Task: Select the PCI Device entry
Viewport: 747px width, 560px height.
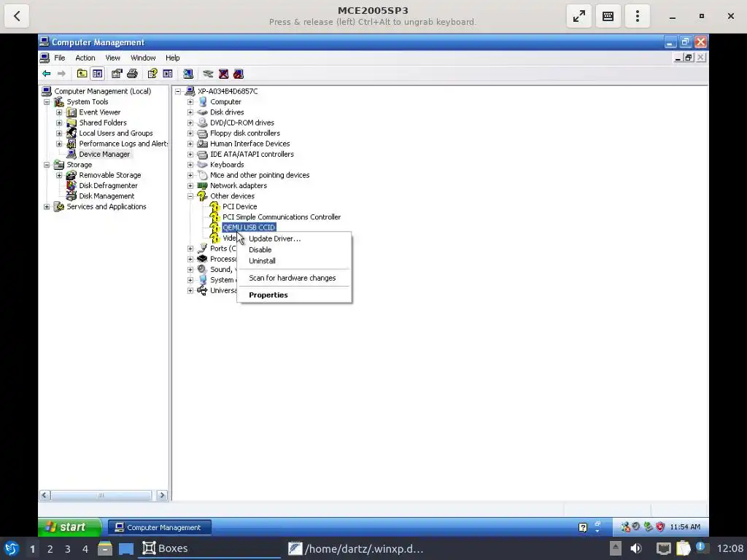Action: tap(239, 206)
